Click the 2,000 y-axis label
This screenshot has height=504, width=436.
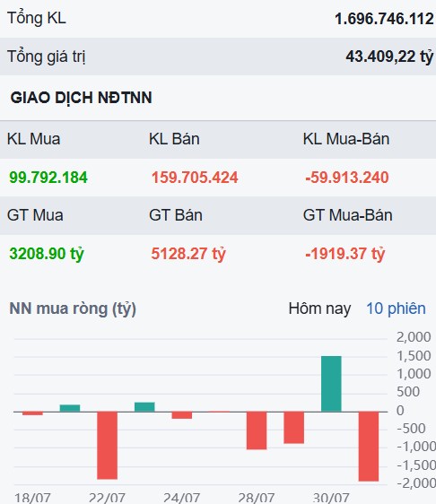414,337
